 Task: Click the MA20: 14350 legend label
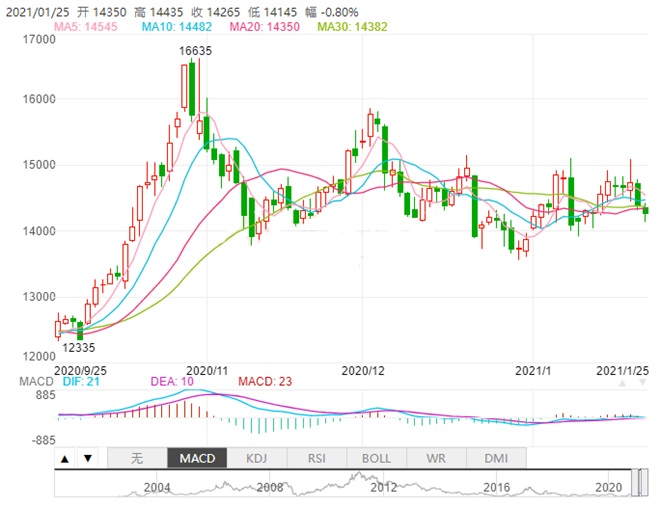264,27
